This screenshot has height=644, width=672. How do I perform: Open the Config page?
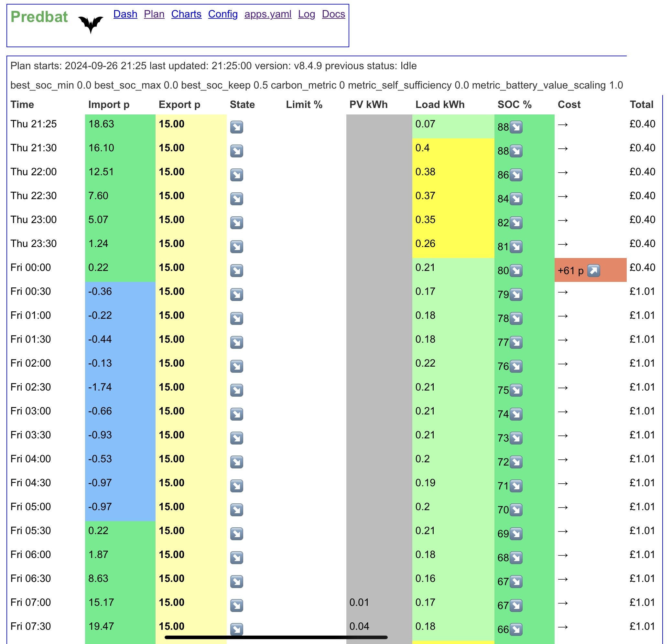tap(223, 14)
